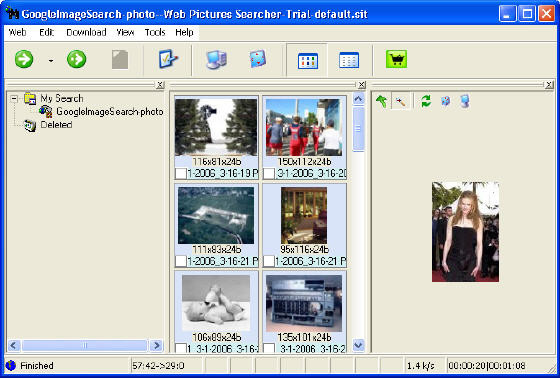Click the green start search arrow button

(x=24, y=59)
